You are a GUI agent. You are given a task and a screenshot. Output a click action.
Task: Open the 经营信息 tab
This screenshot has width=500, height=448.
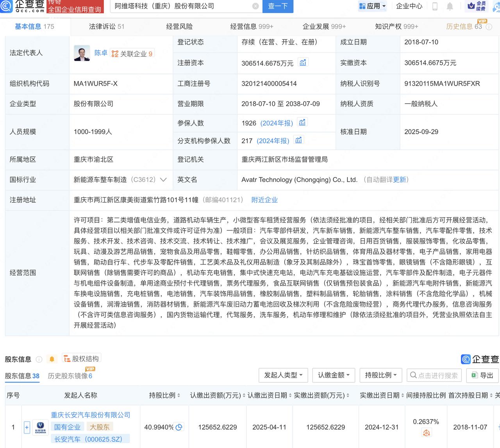252,27
